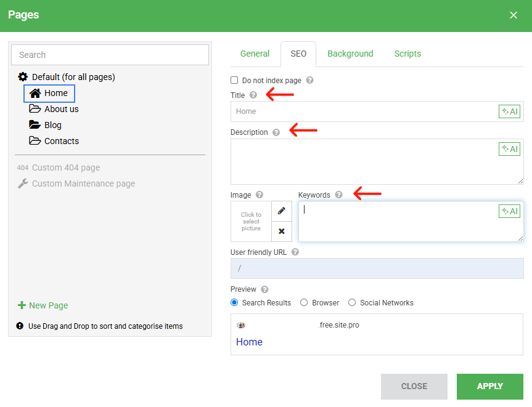Select Default (for all pages) settings
The image size is (532, 407).
(73, 77)
